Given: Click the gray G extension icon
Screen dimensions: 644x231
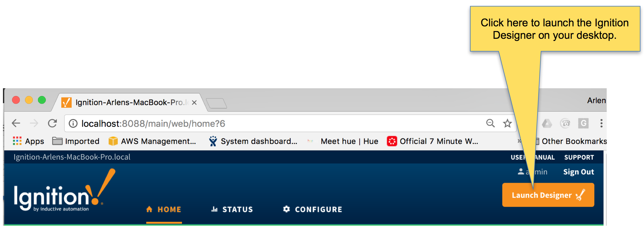Looking at the screenshot, I should click(583, 123).
